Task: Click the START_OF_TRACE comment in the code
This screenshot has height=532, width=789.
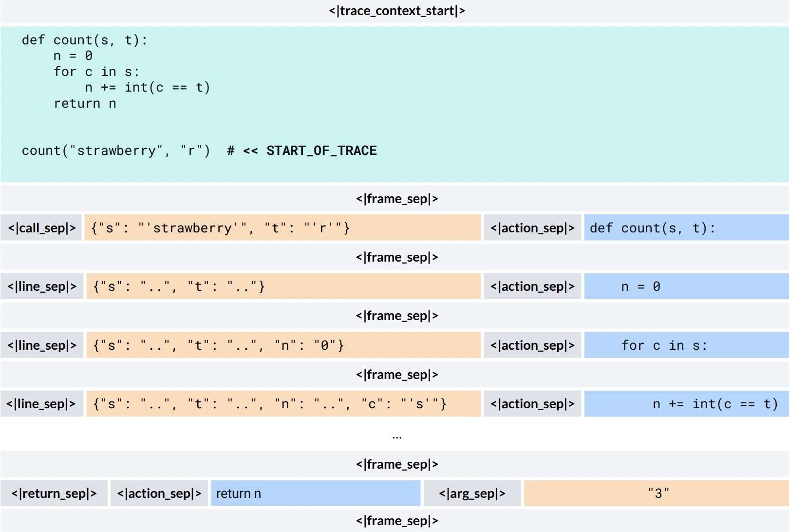Action: coord(321,151)
